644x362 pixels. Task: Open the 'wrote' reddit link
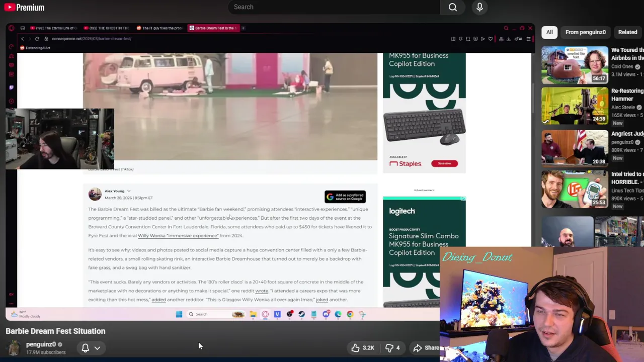point(262,291)
